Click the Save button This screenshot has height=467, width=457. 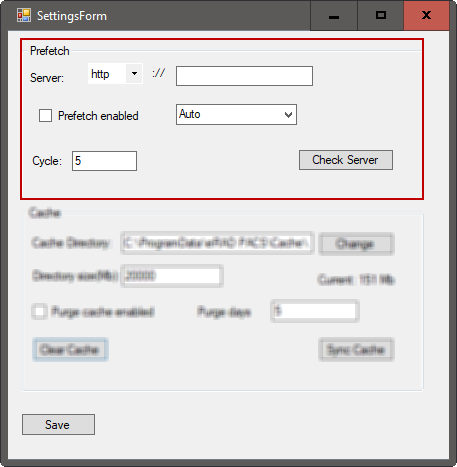pyautogui.click(x=58, y=424)
